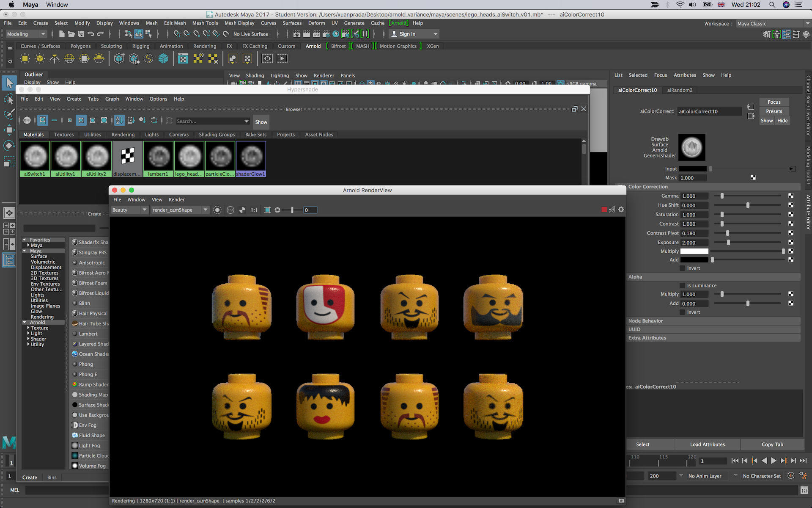Click the Redo arrow icon
The height and width of the screenshot is (508, 812).
[x=101, y=34]
